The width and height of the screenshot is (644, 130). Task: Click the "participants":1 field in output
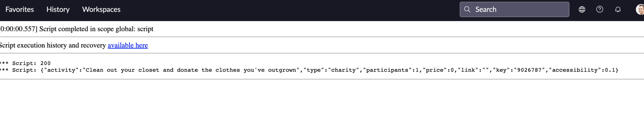(x=391, y=70)
